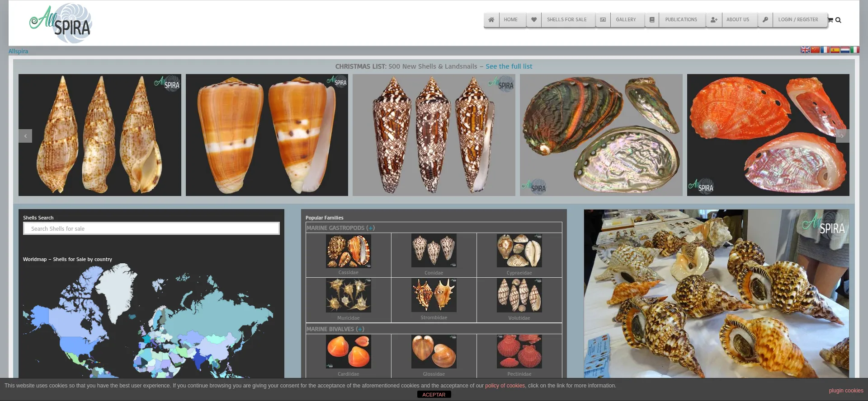Open the three spotted volute shells slide

tap(100, 135)
